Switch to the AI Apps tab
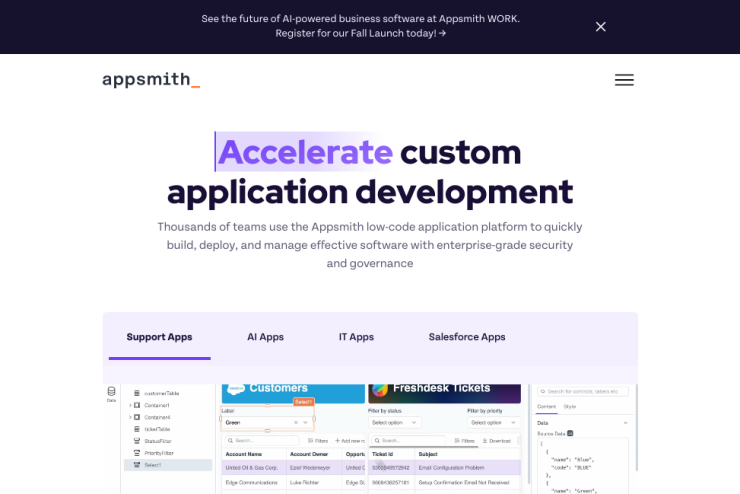 coord(265,337)
